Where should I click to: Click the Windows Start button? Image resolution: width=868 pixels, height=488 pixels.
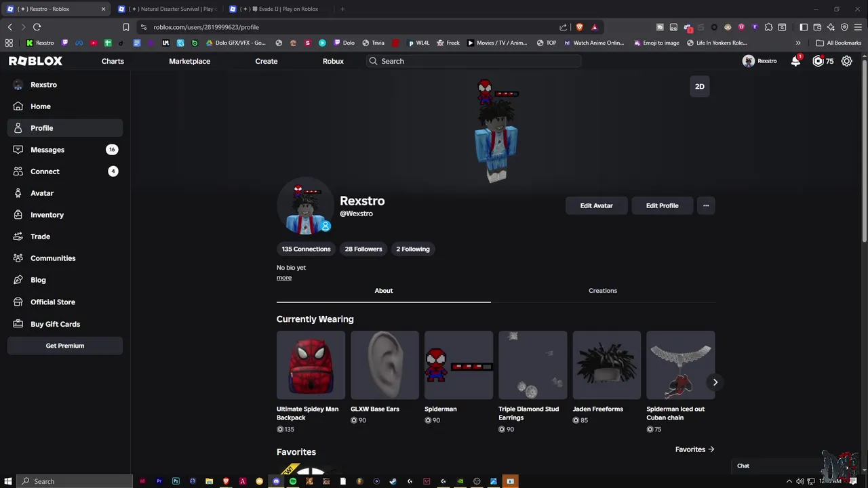[8, 481]
